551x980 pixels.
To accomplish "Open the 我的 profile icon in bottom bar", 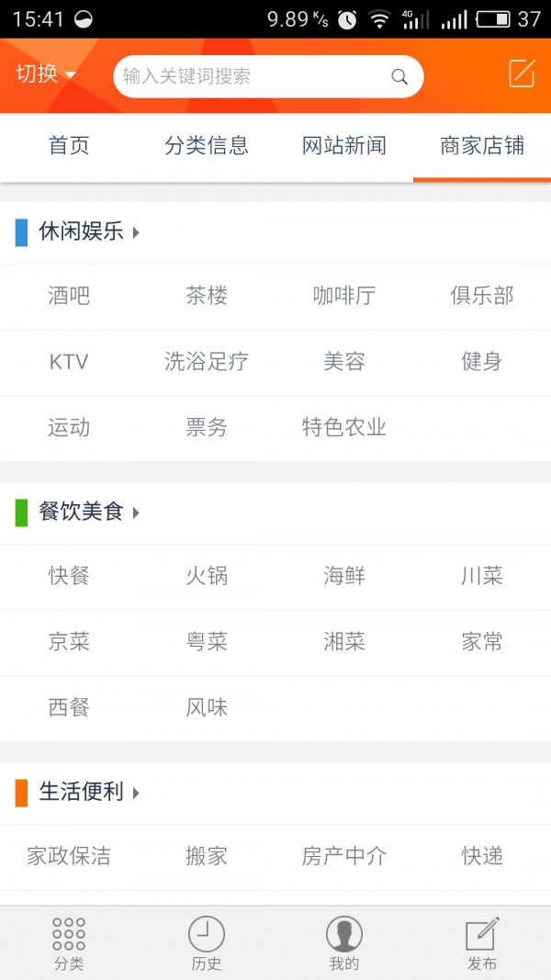I will [343, 941].
